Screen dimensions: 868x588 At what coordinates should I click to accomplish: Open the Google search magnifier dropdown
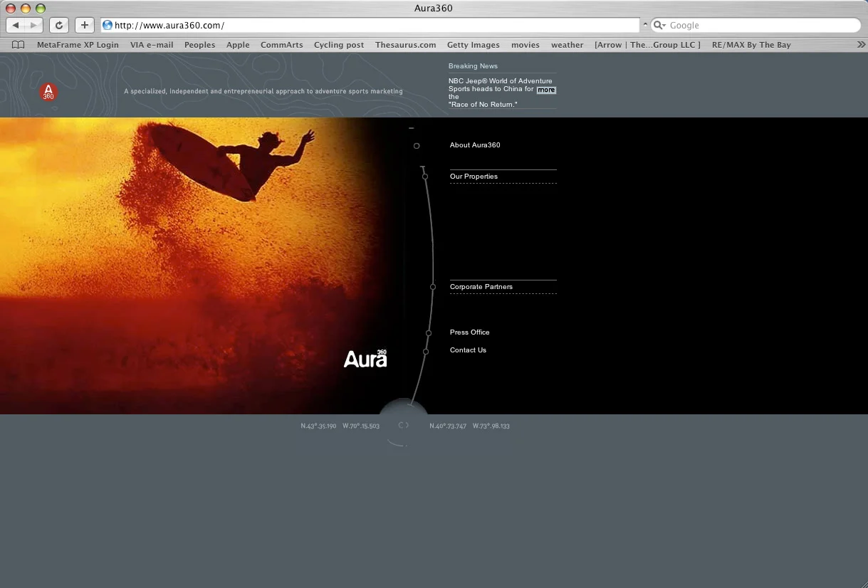click(x=659, y=25)
